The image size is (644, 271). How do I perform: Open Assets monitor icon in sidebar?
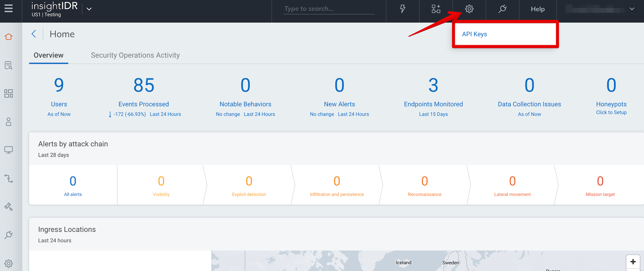[8, 150]
